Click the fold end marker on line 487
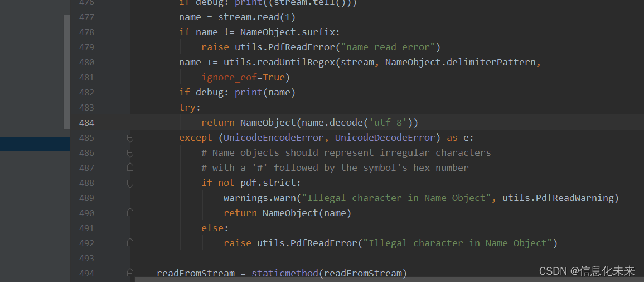This screenshot has height=282, width=644. (130, 168)
